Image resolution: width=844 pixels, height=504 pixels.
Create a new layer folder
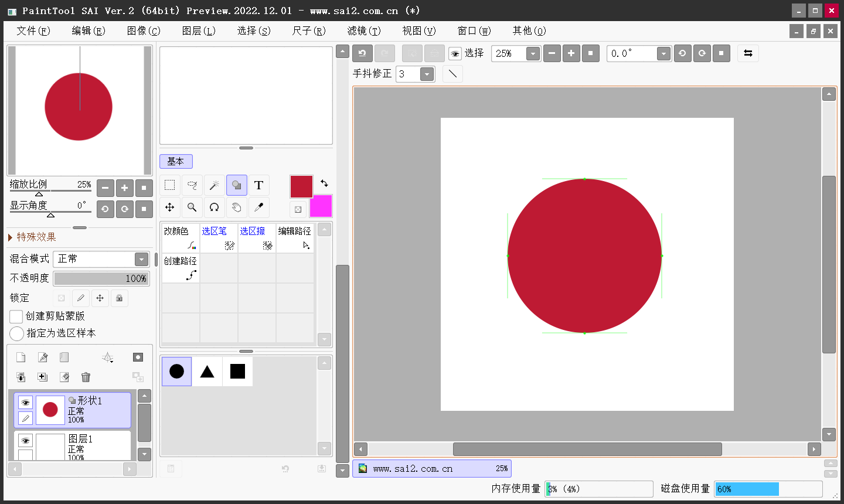(x=64, y=357)
